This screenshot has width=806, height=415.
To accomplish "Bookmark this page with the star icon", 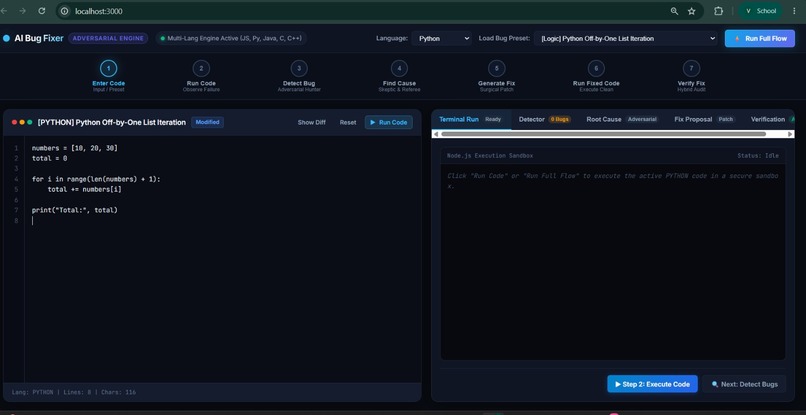I will 691,11.
